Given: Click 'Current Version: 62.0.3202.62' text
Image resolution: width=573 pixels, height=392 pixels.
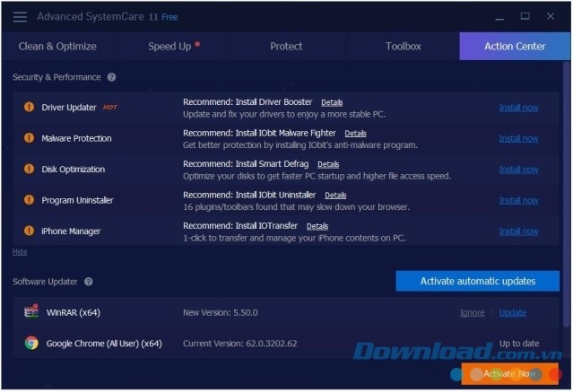Looking at the screenshot, I should click(240, 344).
